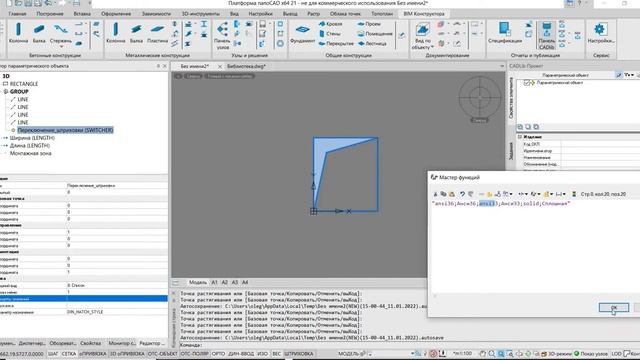Open the Построение ribbon tab

[x=50, y=14]
